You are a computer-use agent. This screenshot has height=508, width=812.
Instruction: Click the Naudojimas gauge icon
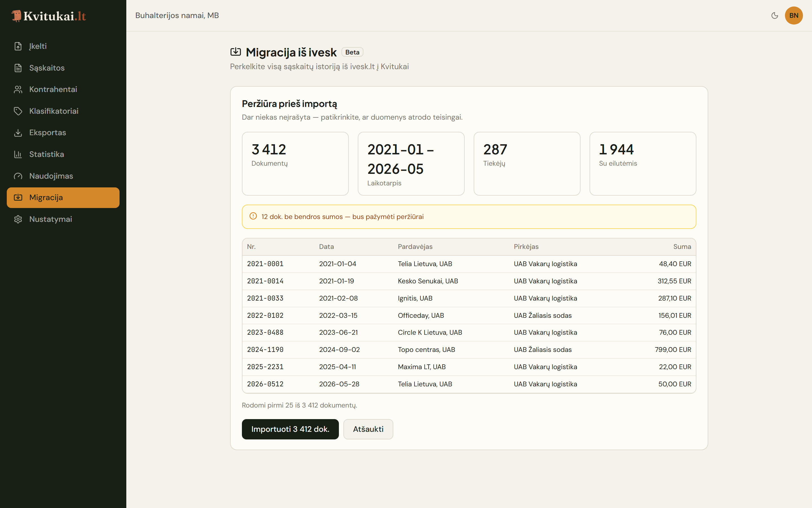[18, 176]
